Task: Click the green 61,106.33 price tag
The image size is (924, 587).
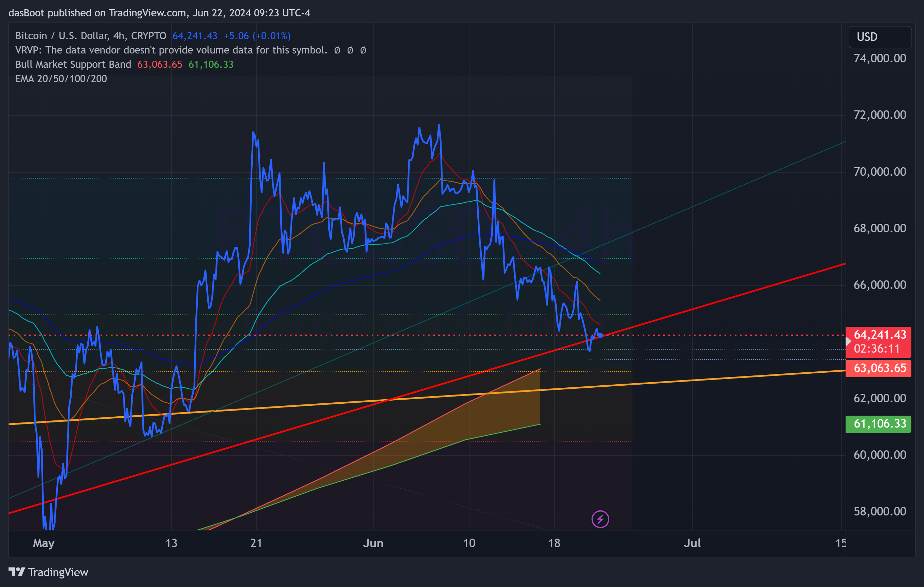Action: pyautogui.click(x=879, y=424)
